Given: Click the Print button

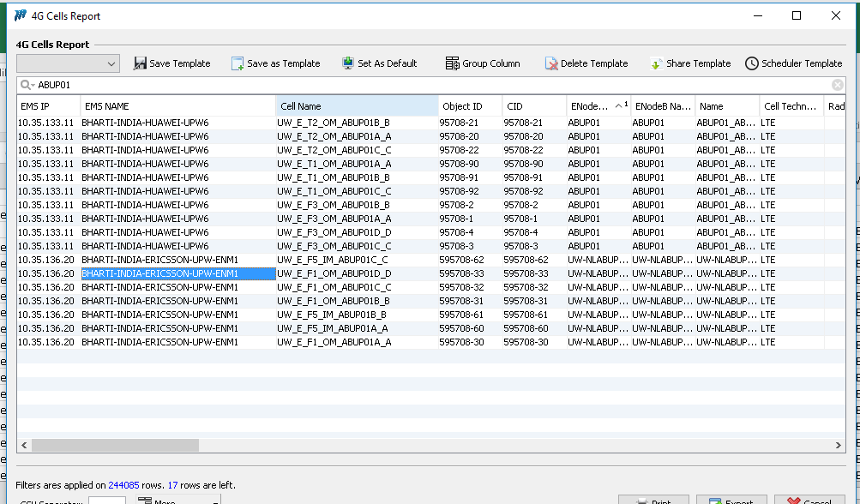Looking at the screenshot, I should 653,501.
